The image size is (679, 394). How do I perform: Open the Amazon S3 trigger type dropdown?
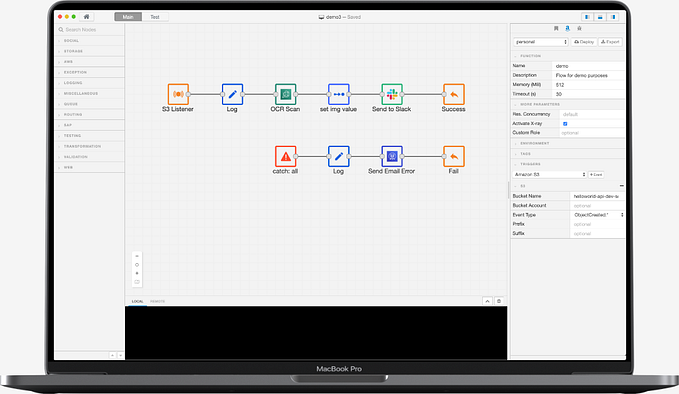(x=550, y=174)
